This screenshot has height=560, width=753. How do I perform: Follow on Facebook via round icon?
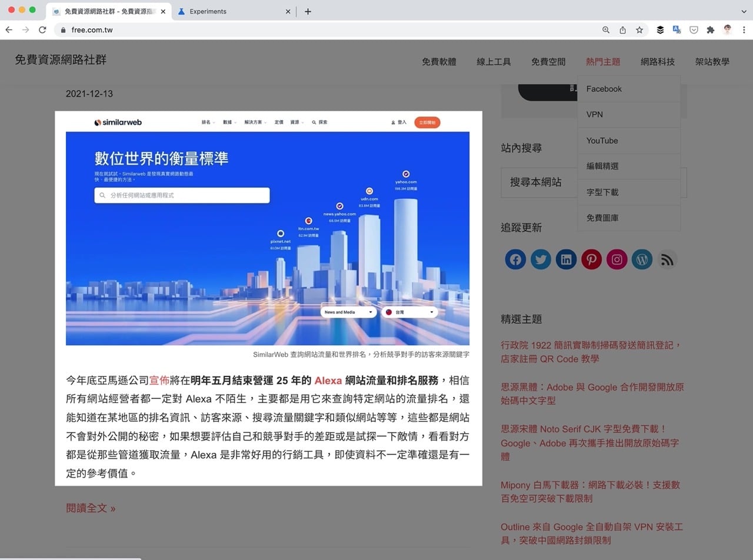pyautogui.click(x=515, y=259)
